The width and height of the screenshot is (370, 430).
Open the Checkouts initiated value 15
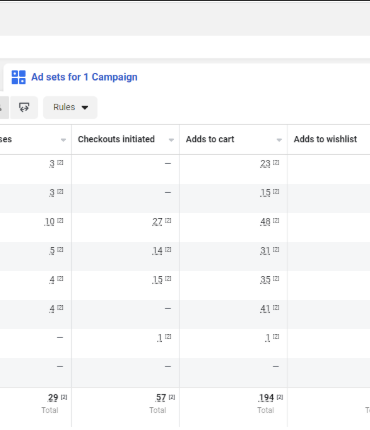pyautogui.click(x=157, y=280)
